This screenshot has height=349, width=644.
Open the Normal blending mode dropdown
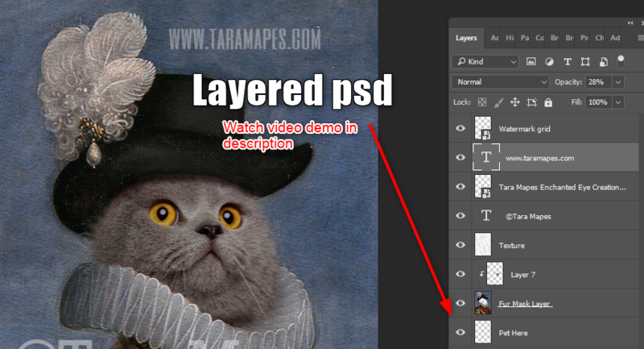[x=501, y=81]
